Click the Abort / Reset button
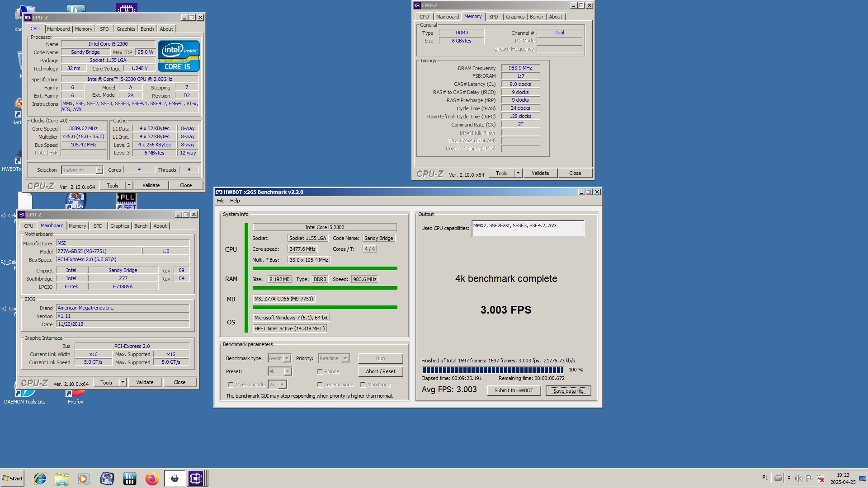Screen dimensions: 868x488 381,371
